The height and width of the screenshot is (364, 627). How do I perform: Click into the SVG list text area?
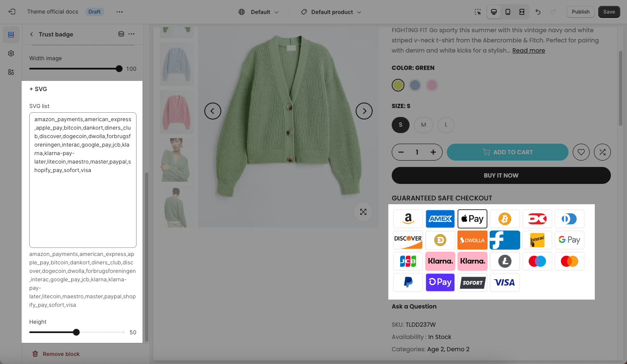pos(83,180)
